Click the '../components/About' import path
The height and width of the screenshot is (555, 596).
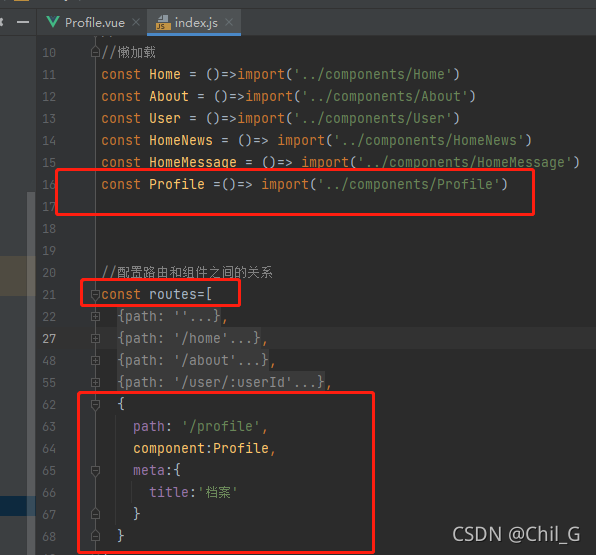(385, 96)
